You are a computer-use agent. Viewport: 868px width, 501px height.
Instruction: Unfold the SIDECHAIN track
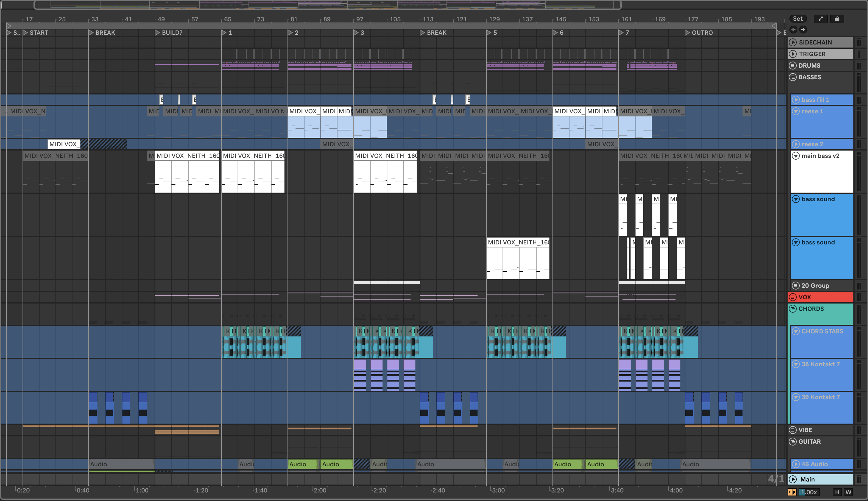(793, 42)
